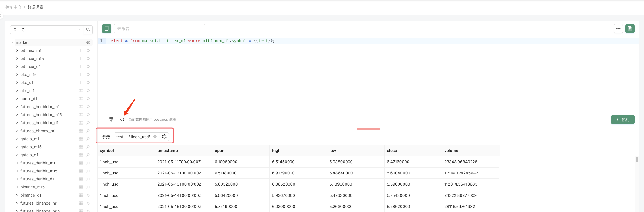Toggle market schema eye visibility icon

88,42
